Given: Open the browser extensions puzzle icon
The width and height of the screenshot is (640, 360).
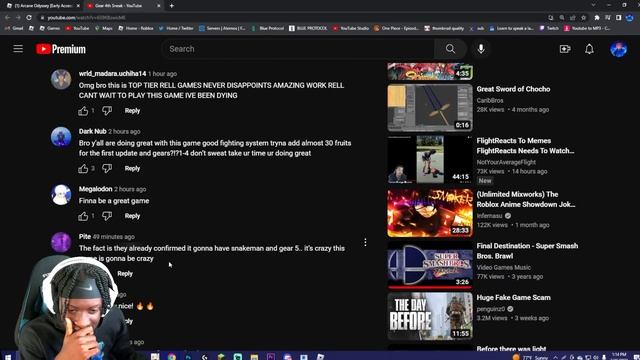Looking at the screenshot, I should 597,18.
